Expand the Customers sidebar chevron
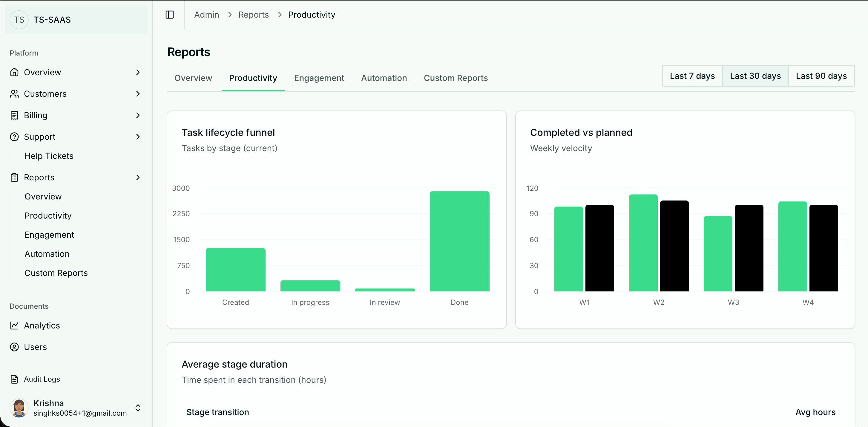 pyautogui.click(x=138, y=94)
